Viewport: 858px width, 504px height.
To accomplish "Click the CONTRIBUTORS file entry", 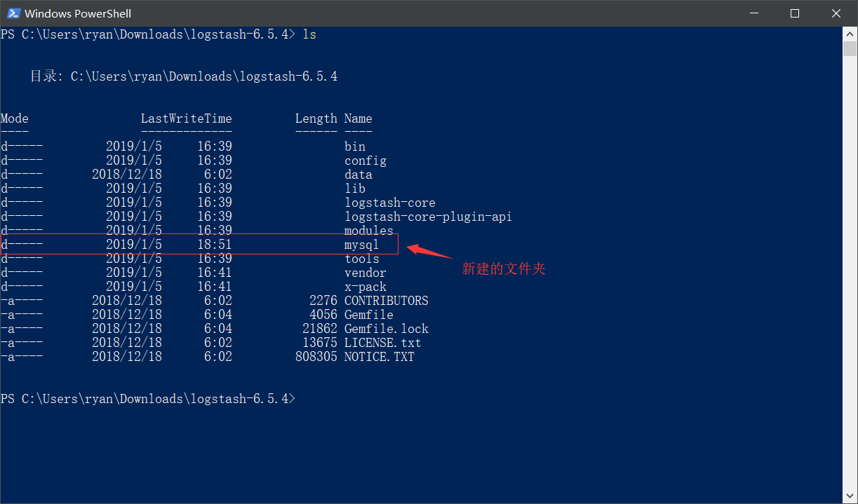I will (386, 301).
